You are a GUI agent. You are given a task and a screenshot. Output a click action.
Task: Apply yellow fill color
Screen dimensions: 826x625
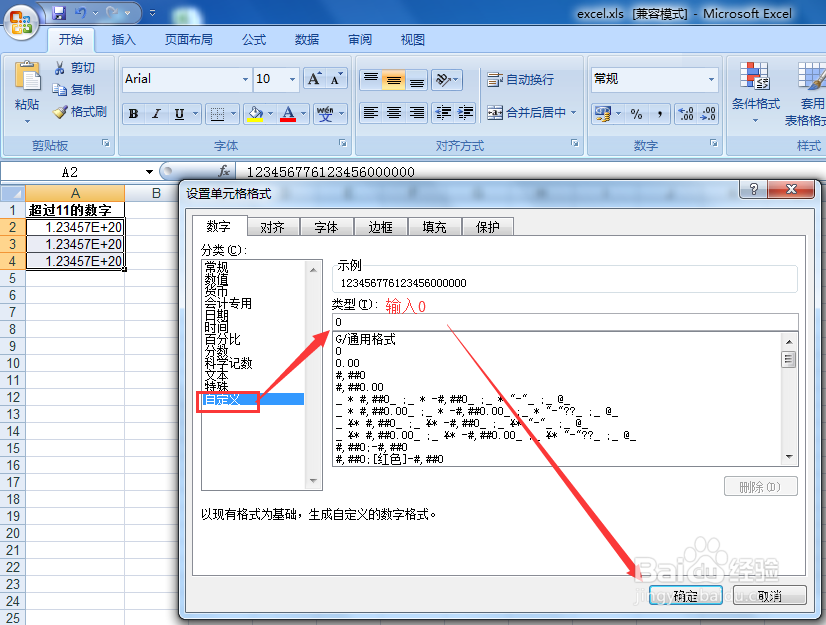[x=255, y=113]
